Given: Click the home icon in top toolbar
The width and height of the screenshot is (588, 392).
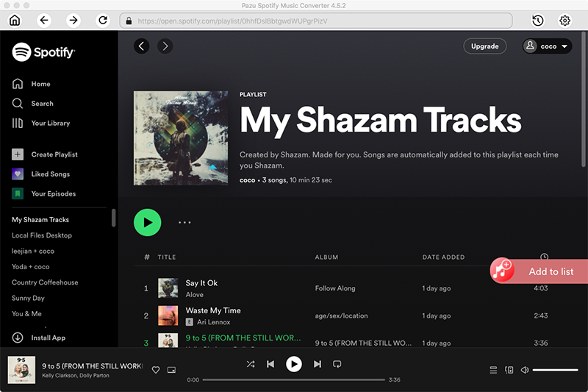Looking at the screenshot, I should (15, 21).
